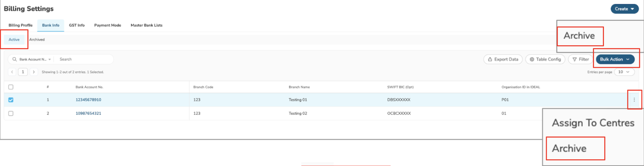Image resolution: width=644 pixels, height=166 pixels.
Task: Select page number 1
Action: [23, 72]
